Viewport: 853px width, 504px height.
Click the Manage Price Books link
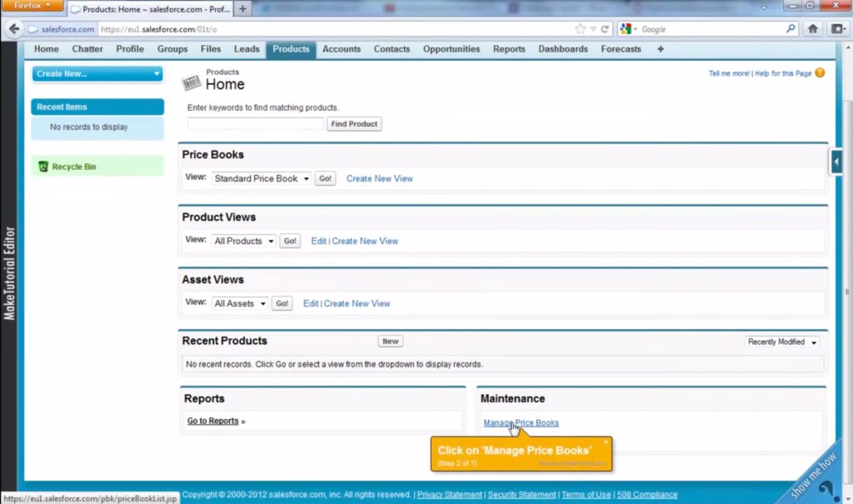coord(521,423)
